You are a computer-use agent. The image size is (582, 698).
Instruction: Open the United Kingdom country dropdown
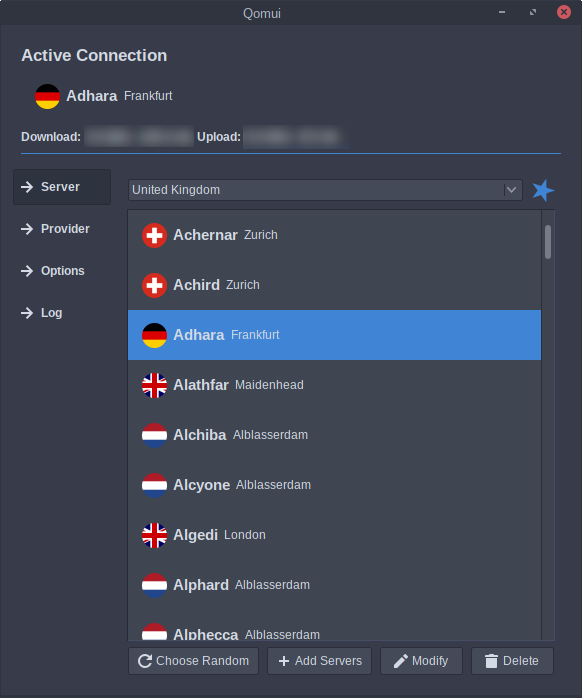[325, 190]
